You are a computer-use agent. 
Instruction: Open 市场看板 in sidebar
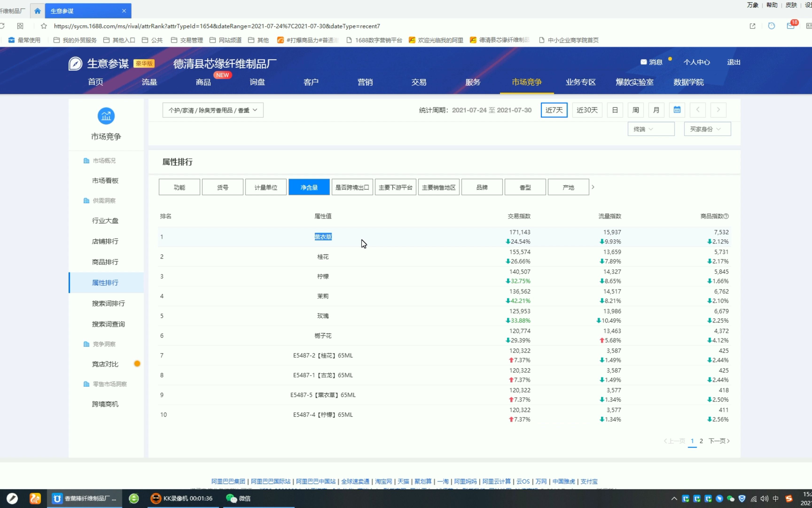(105, 180)
